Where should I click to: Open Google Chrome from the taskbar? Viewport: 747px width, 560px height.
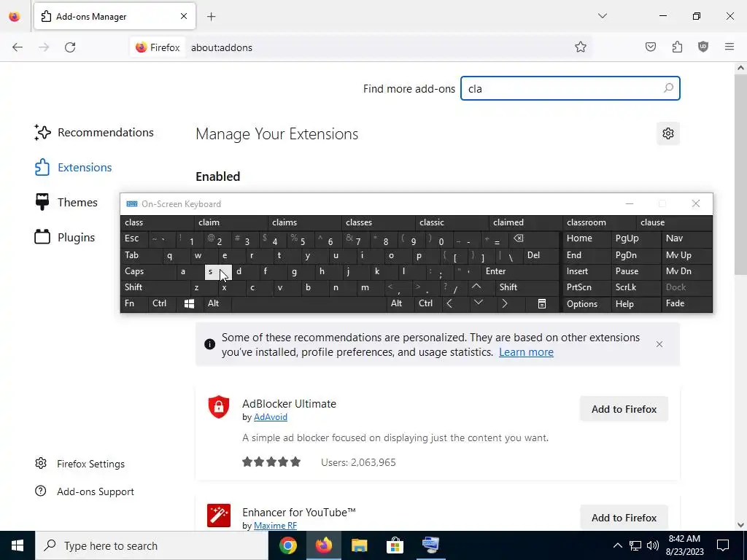coord(287,545)
